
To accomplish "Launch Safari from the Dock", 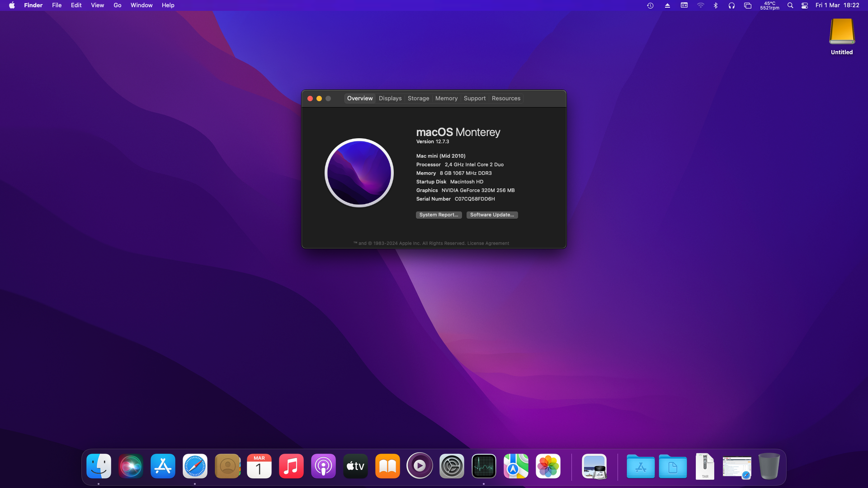I will 195,466.
